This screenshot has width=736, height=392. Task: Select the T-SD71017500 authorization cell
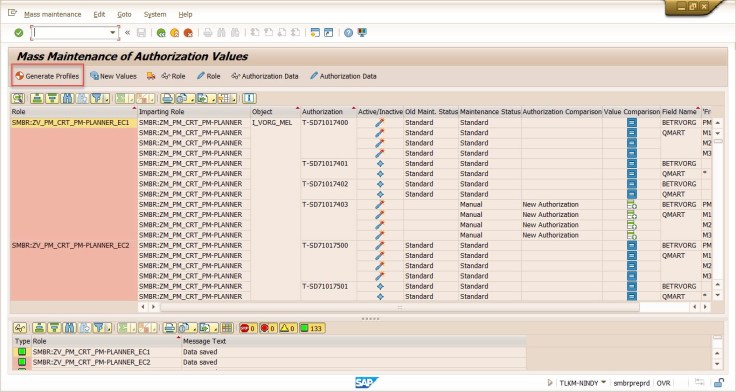coord(329,246)
